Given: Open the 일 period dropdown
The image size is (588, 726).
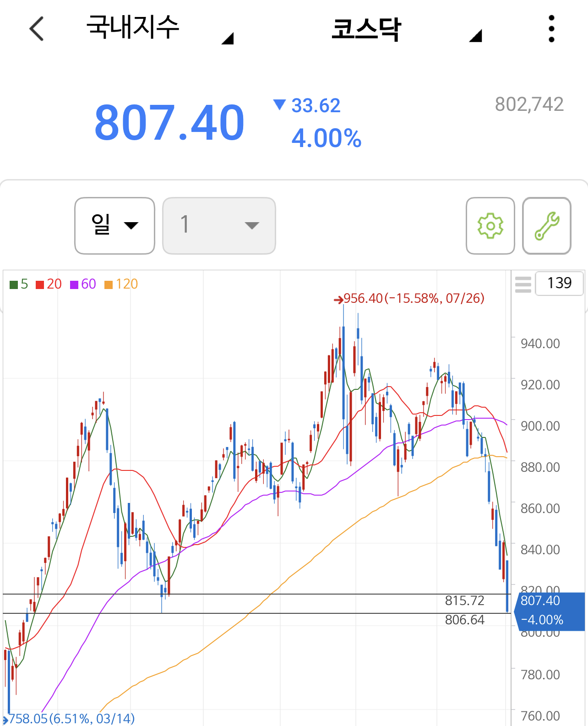Looking at the screenshot, I should tap(114, 225).
